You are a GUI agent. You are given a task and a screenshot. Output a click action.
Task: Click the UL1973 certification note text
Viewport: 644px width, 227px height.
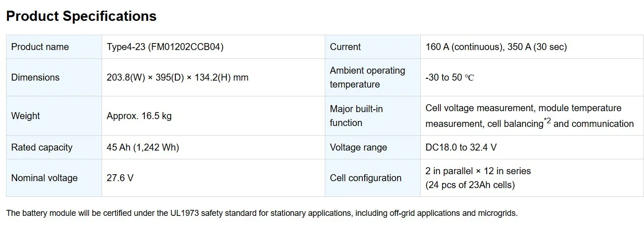click(x=262, y=213)
